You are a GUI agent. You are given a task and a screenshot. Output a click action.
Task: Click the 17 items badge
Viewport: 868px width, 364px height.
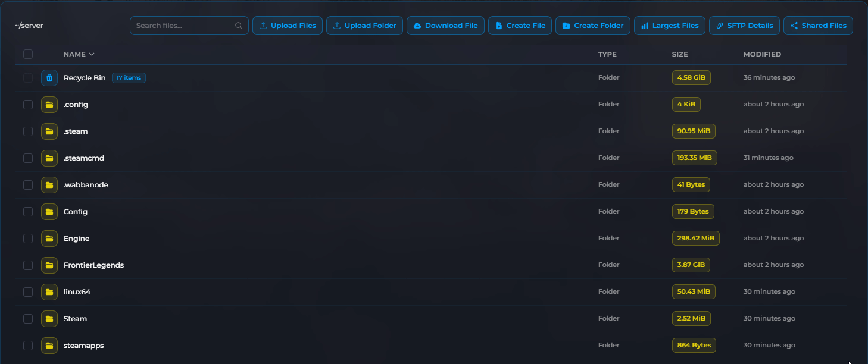(129, 78)
